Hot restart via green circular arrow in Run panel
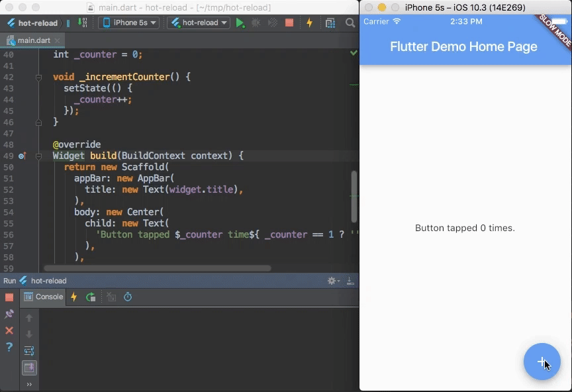Image resolution: width=572 pixels, height=392 pixels. tap(91, 297)
